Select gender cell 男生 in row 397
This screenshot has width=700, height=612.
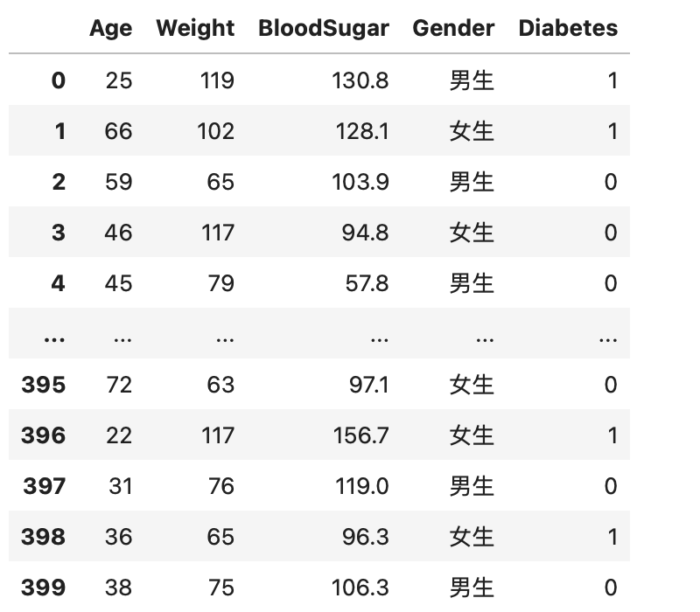pyautogui.click(x=472, y=486)
